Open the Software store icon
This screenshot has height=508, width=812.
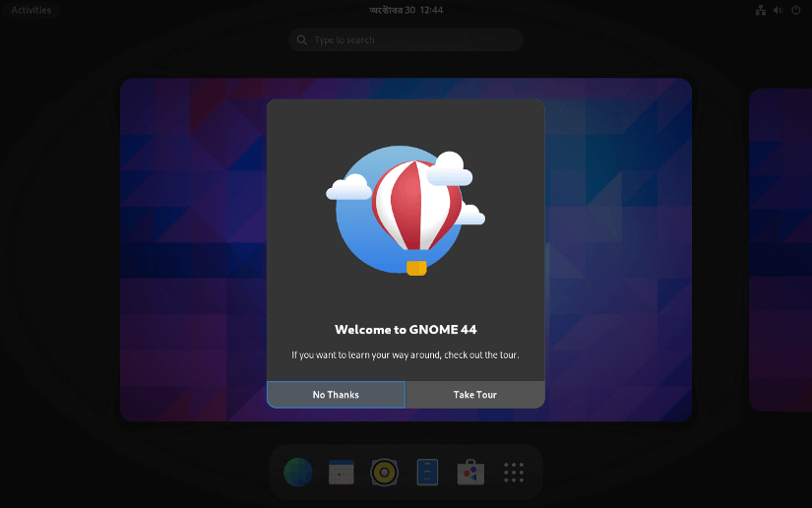coord(470,473)
